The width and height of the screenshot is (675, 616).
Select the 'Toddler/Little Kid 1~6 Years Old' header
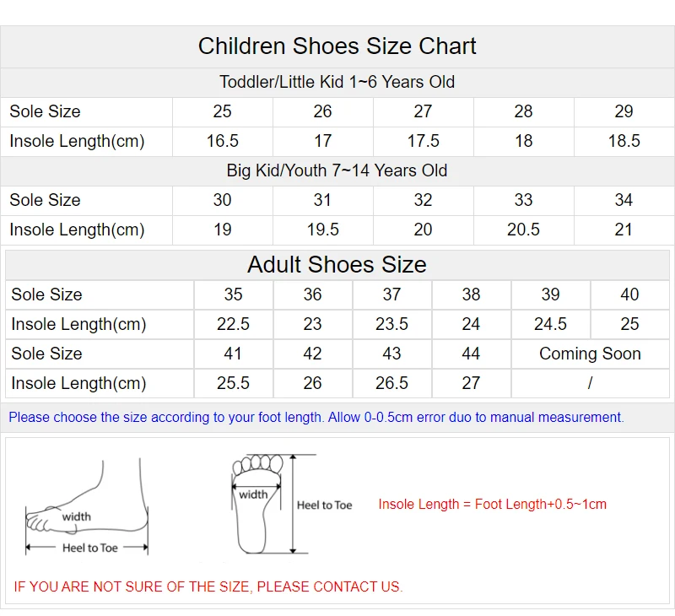[337, 82]
